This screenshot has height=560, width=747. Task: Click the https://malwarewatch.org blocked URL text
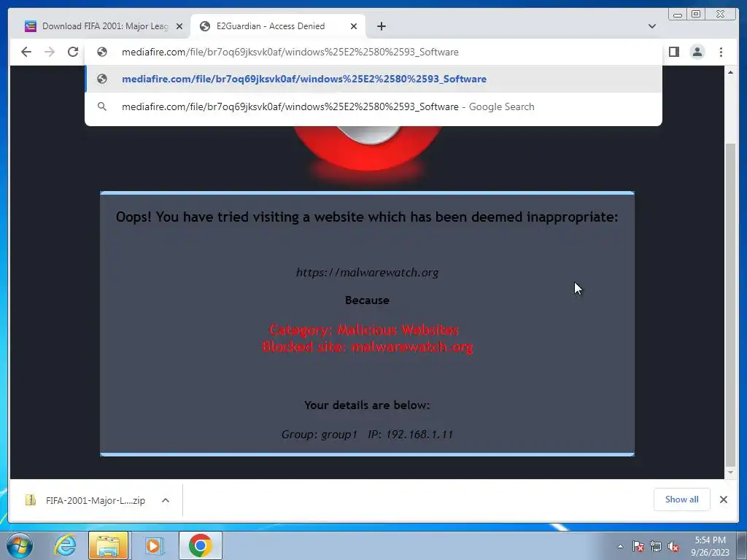tap(368, 273)
